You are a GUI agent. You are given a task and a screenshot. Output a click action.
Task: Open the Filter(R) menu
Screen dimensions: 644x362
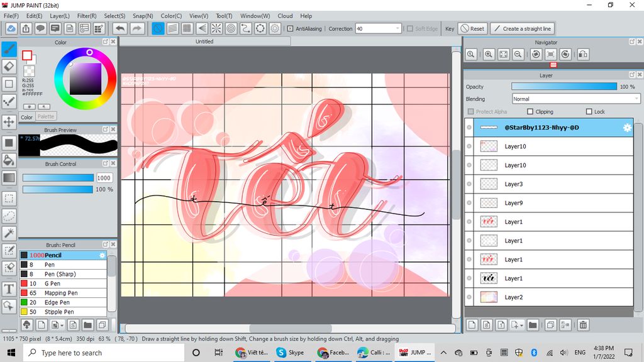pyautogui.click(x=87, y=16)
